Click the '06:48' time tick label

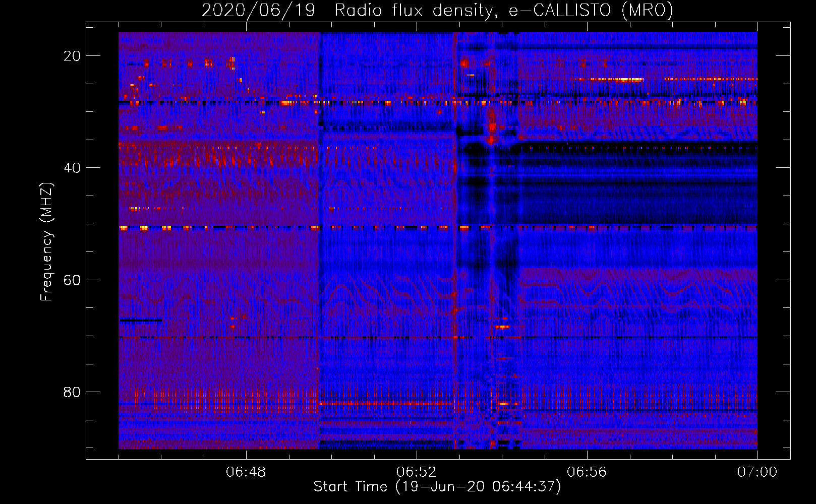[x=246, y=472]
